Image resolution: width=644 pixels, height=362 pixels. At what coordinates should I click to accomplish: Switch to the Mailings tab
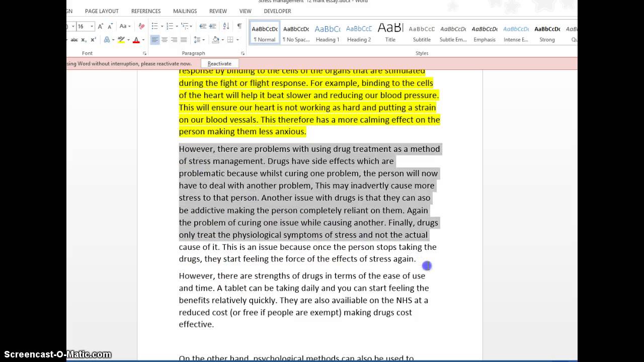[x=185, y=11]
